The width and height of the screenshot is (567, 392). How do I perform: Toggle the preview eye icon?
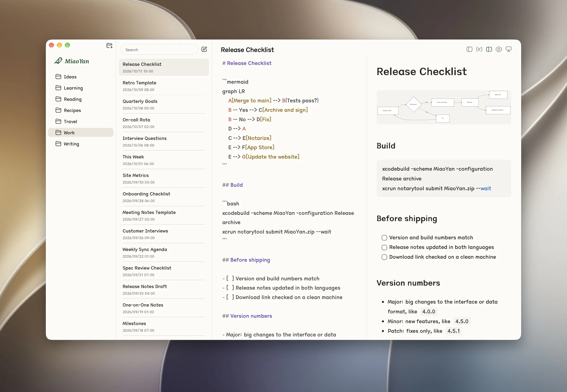click(x=499, y=49)
